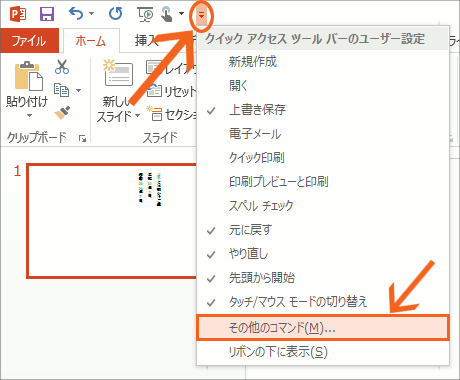This screenshot has height=380, width=460.
Task: Choose クイック印刷 from the menu
Action: [x=323, y=158]
